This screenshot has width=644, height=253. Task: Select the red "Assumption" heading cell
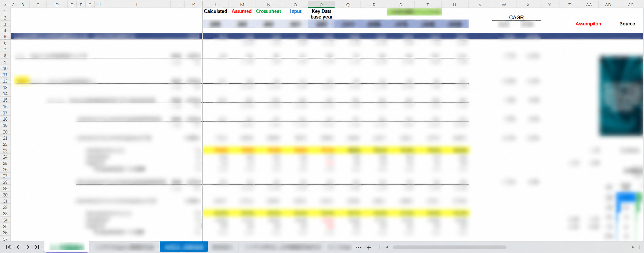pyautogui.click(x=588, y=24)
